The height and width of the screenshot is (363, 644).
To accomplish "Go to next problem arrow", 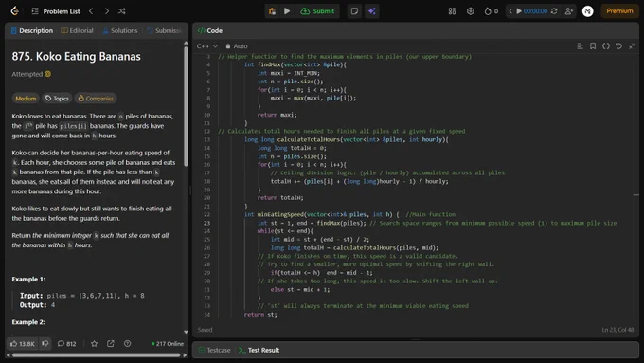I will click(x=107, y=11).
